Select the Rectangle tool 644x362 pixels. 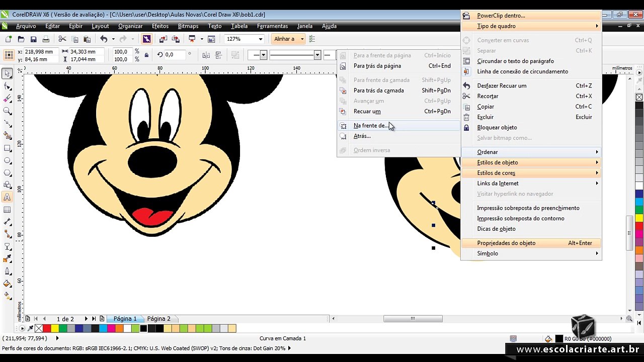[x=7, y=148]
